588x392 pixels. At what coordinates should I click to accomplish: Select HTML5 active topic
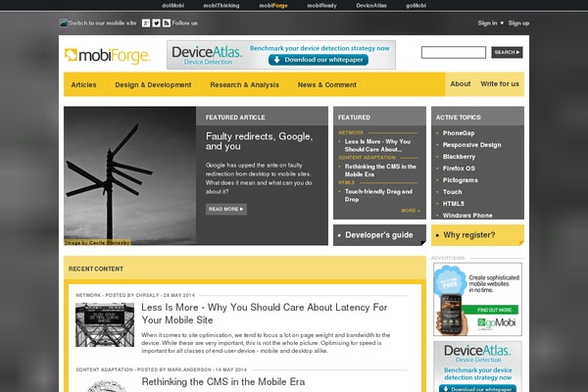coord(454,204)
